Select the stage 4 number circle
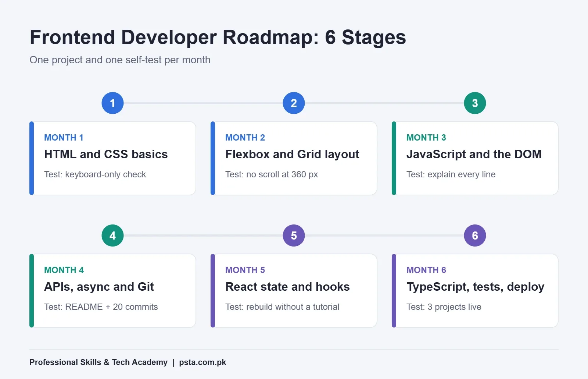 tap(112, 235)
